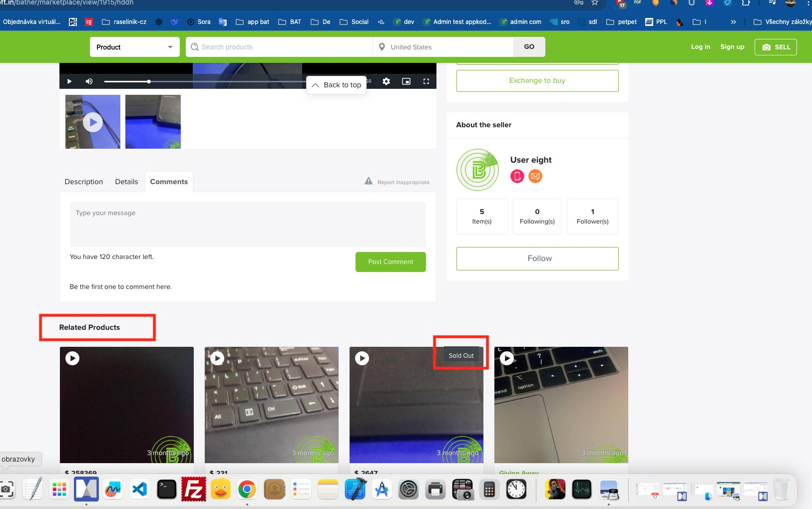The image size is (812, 509).
Task: Click the SELL camera button
Action: pos(776,47)
